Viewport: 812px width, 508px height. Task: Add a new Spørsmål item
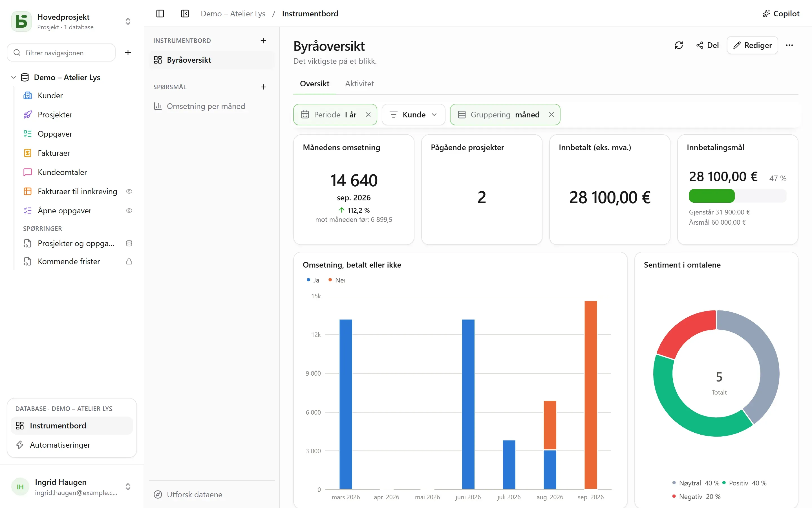click(x=263, y=87)
